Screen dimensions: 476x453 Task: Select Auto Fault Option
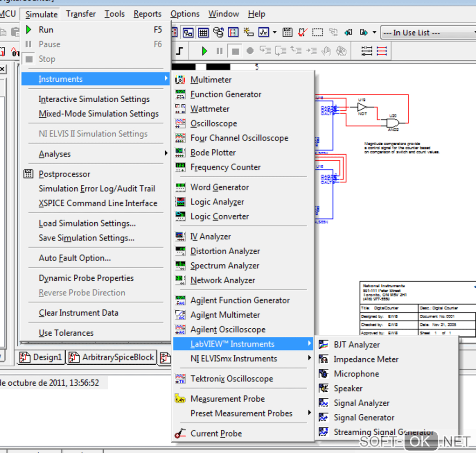(75, 258)
